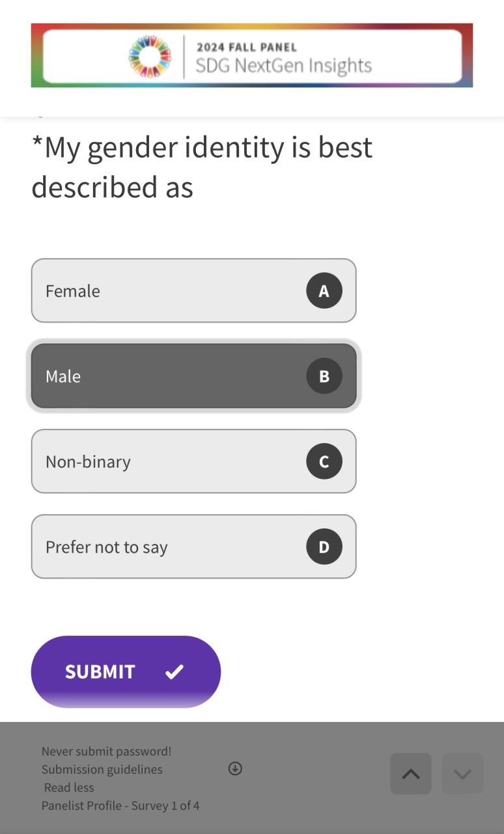Go to next question with down chevron
The width and height of the screenshot is (504, 834).
tap(462, 774)
